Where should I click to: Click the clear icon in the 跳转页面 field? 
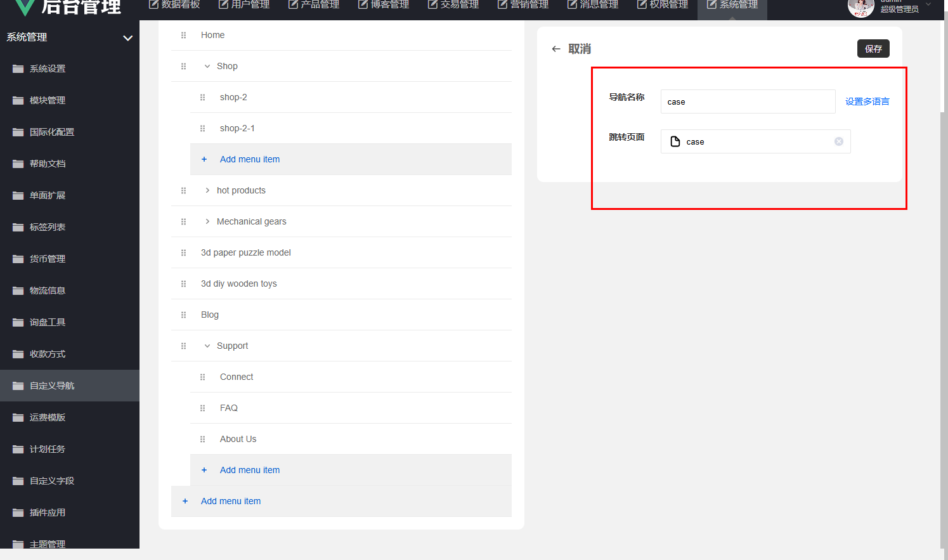838,141
